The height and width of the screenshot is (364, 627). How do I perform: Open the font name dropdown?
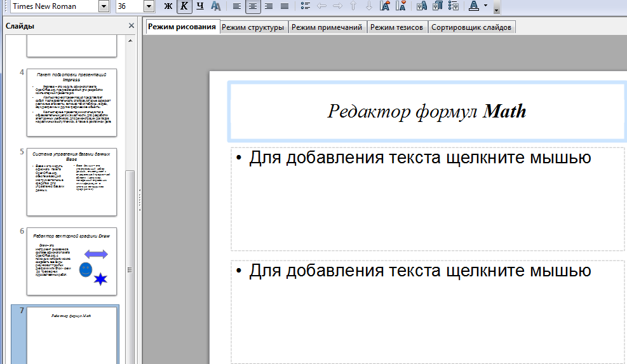(104, 6)
